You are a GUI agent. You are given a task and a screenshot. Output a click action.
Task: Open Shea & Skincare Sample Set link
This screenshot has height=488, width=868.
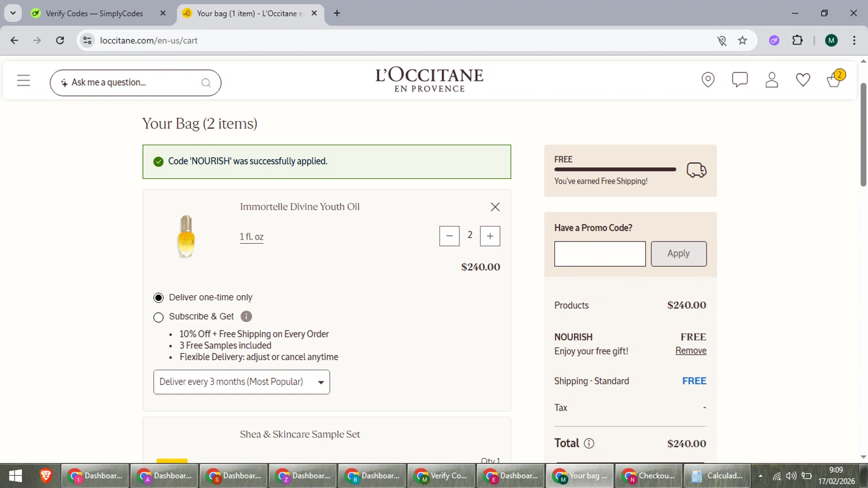click(x=300, y=434)
